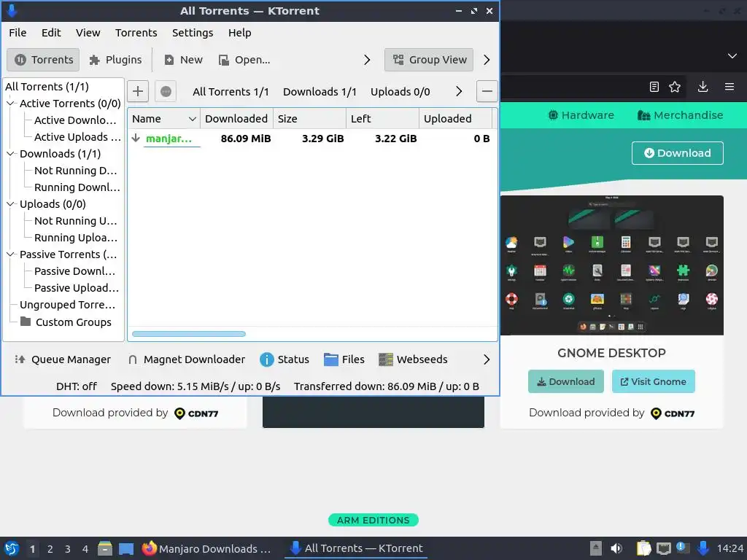Select Running Uploads group
This screenshot has height=560, width=747.
tap(76, 237)
